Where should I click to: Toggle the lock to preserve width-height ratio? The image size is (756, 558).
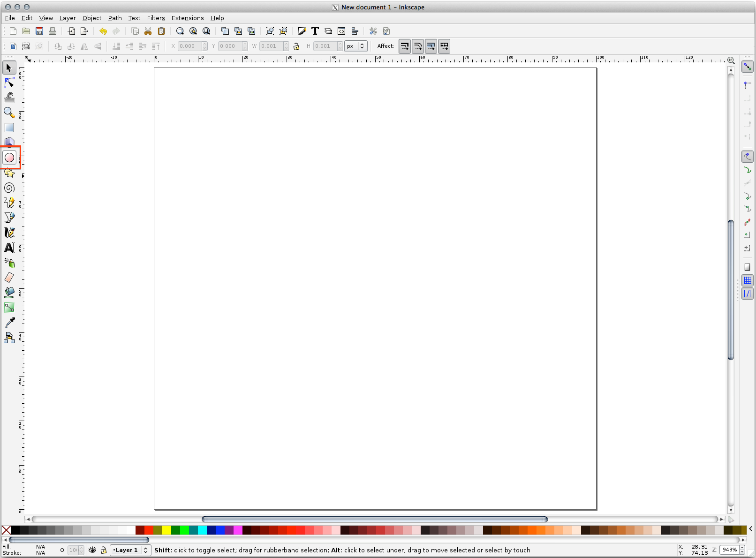297,46
